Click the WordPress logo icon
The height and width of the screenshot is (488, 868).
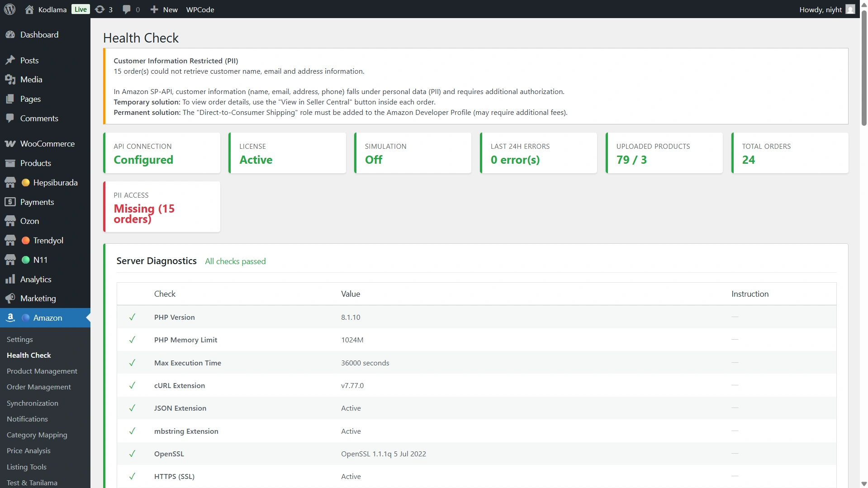[9, 9]
